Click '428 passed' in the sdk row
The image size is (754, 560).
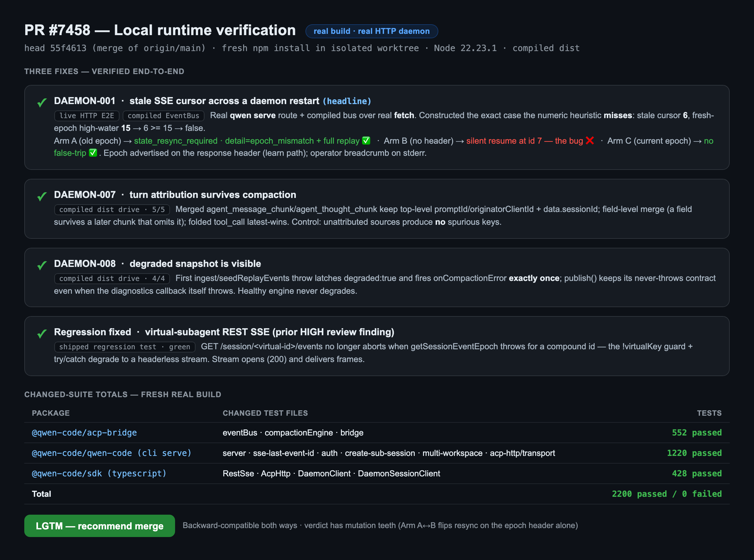point(697,473)
